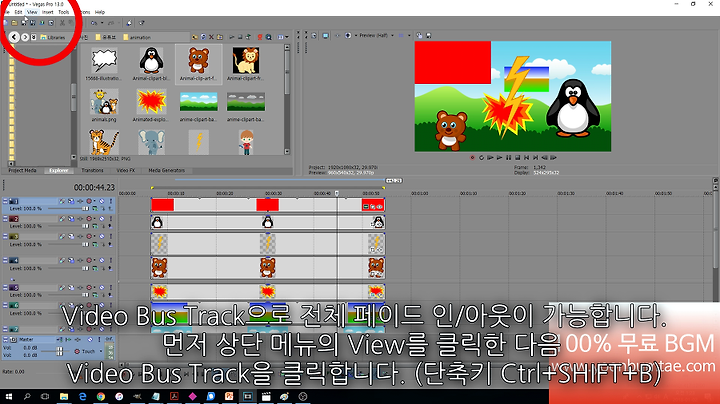Click the Explorer search magnifier icon
Screen dimensions: 720x404
pyautogui.click(x=269, y=37)
